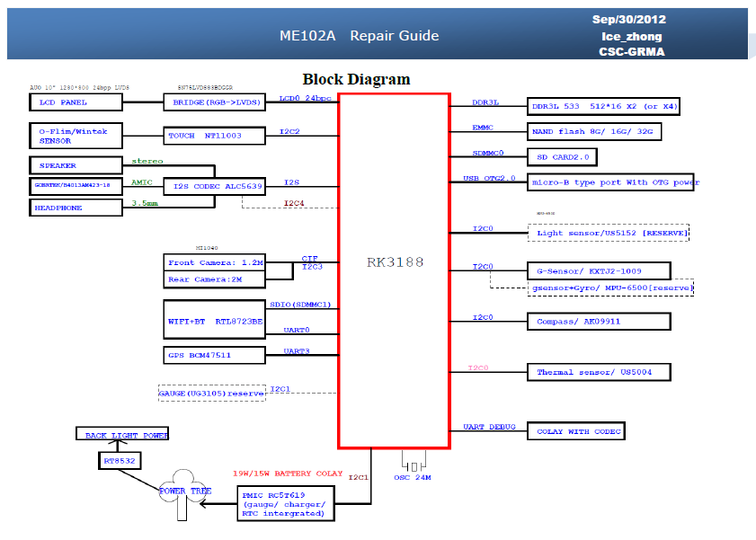Viewport: 756px width, 540px height.
Task: Click the 'I2C0' label for G-Sensor
Action: pos(483,266)
